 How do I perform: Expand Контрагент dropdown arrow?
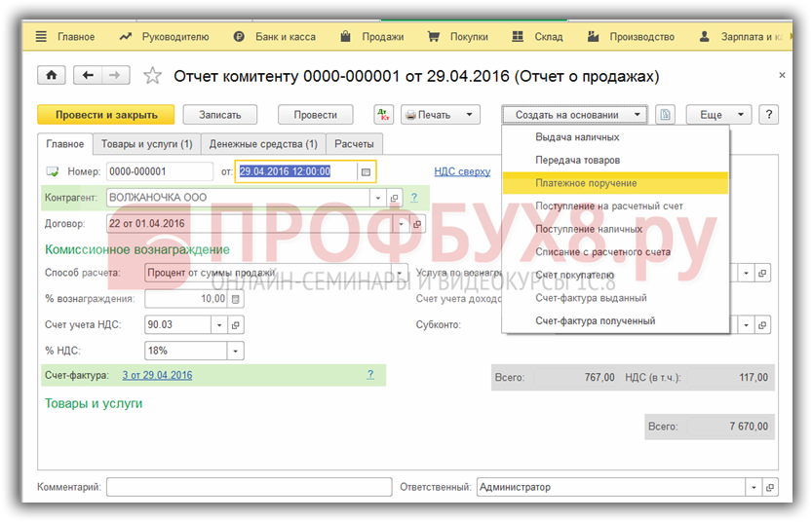[x=377, y=198]
